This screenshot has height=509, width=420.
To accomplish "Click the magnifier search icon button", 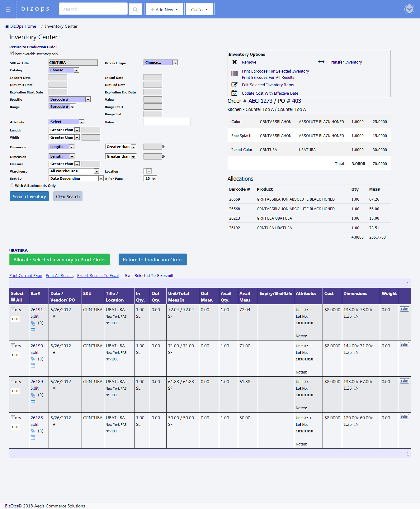I will coord(135,10).
